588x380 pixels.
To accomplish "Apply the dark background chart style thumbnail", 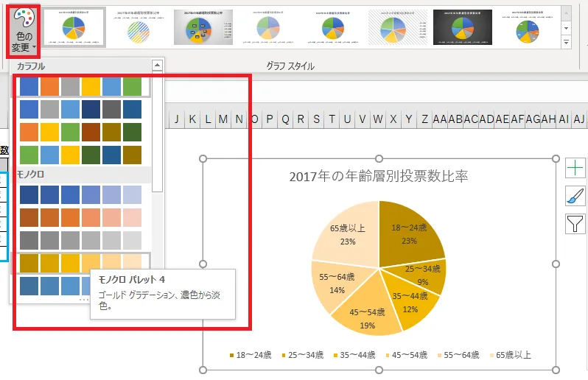I will [461, 28].
